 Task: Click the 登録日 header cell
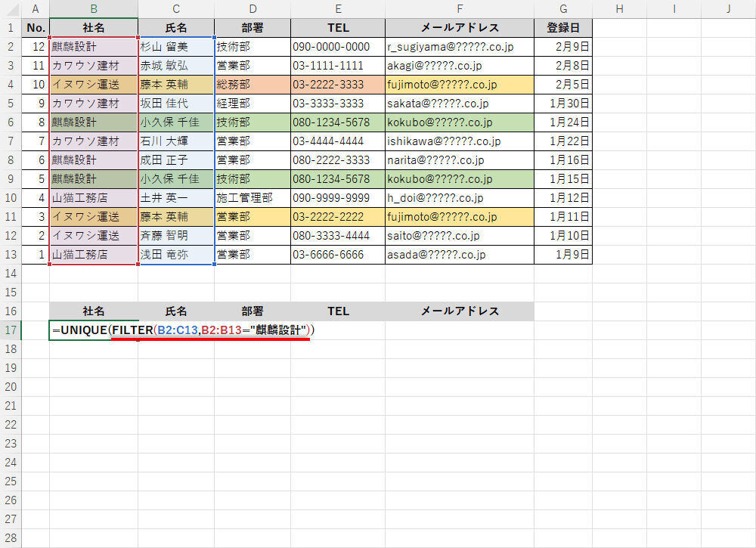[563, 28]
